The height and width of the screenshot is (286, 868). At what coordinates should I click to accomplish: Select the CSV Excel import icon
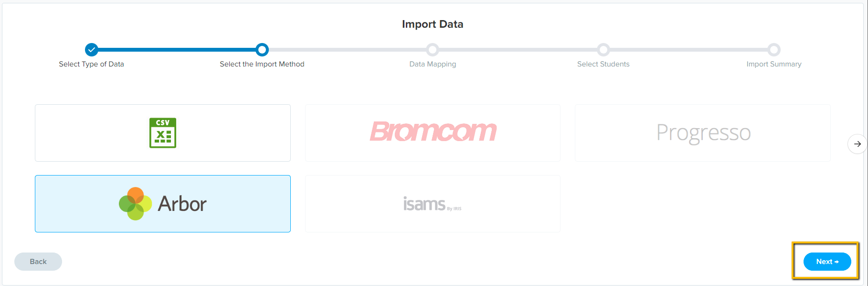click(x=163, y=133)
